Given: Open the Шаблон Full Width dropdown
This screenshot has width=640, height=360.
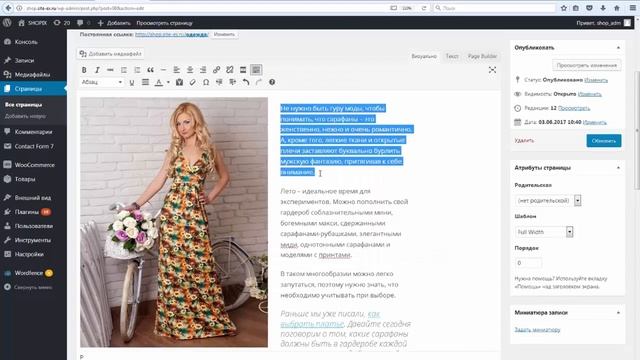Looking at the screenshot, I should click(544, 232).
